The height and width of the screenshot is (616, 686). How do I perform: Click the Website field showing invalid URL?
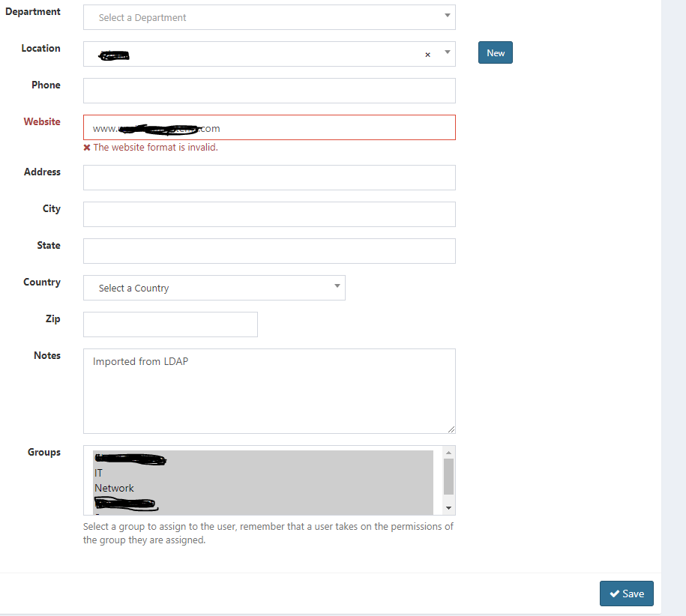(269, 127)
